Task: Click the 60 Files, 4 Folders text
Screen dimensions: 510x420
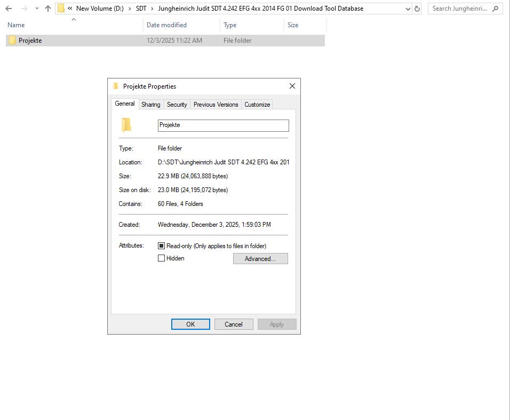Action: [x=180, y=204]
